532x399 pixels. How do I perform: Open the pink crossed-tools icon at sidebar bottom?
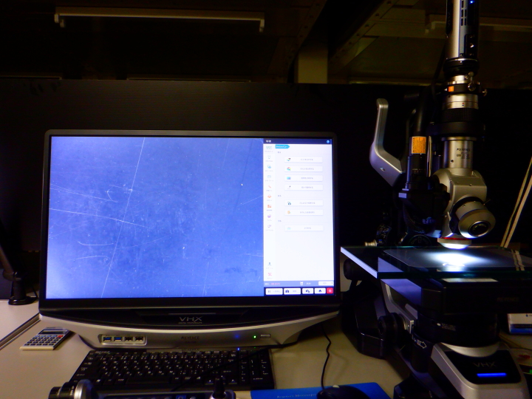coord(270,274)
